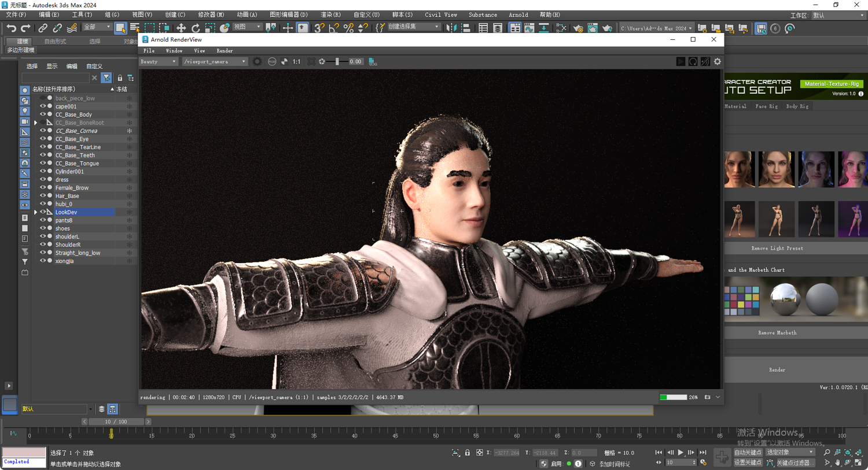
Task: Activate the Select and Link chain tool
Action: click(43, 28)
